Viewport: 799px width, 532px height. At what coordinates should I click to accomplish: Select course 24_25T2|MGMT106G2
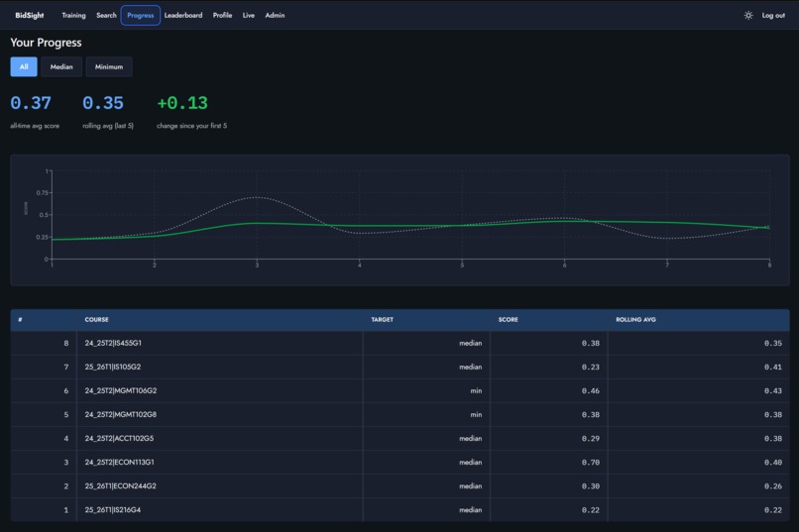[121, 391]
